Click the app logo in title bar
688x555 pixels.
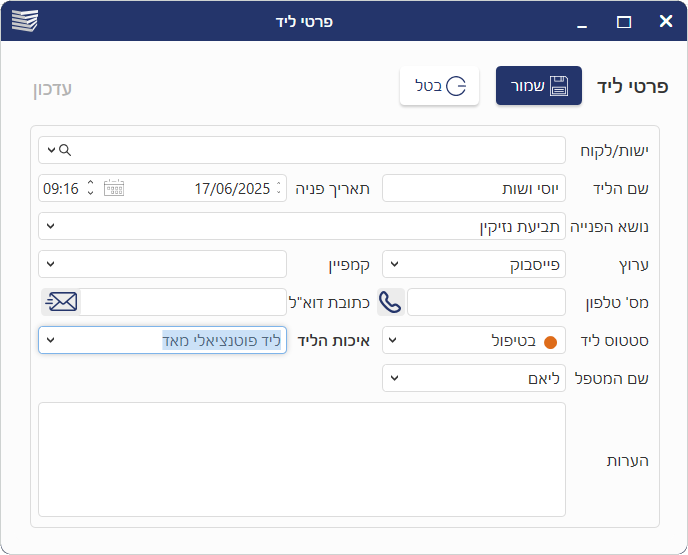point(24,21)
